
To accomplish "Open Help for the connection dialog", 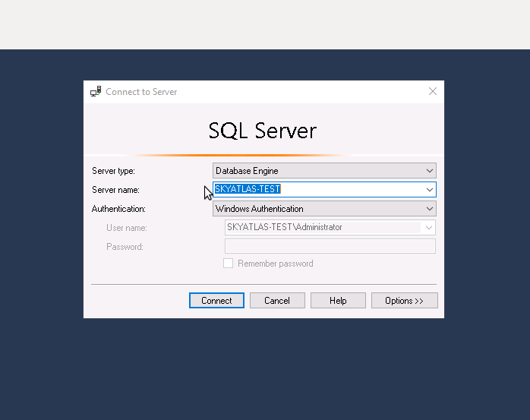I will coord(338,301).
